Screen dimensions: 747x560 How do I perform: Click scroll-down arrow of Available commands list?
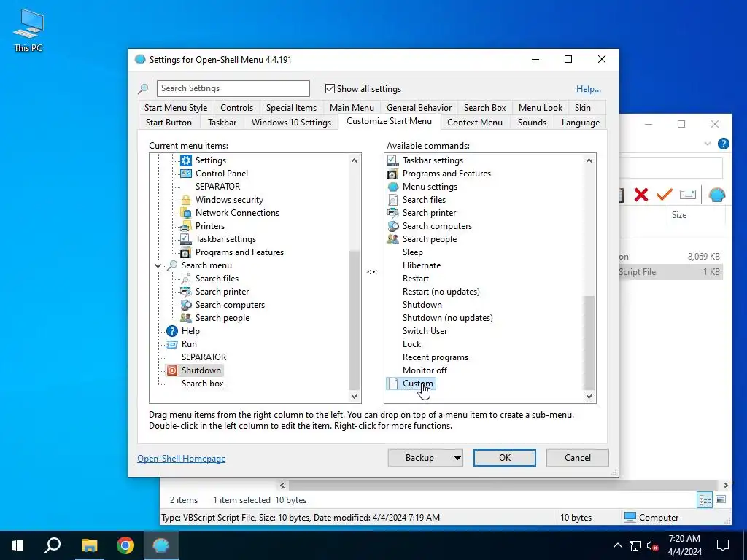[589, 397]
